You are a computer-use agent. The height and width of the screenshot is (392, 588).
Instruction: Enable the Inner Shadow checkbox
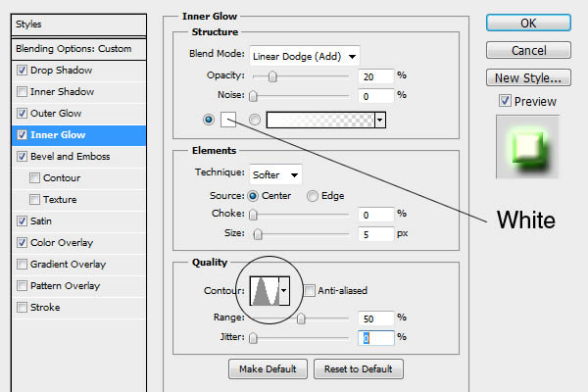click(x=22, y=91)
